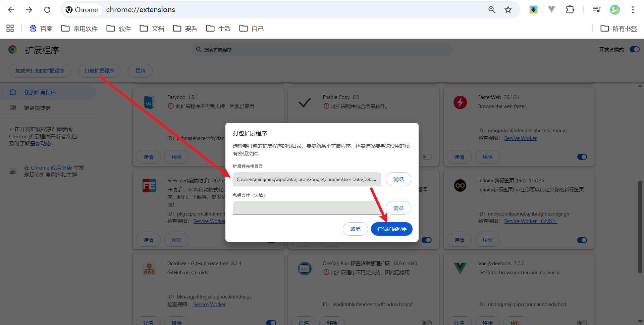Open the 要看 bookmark folder
The width and height of the screenshot is (644, 325).
pyautogui.click(x=185, y=29)
